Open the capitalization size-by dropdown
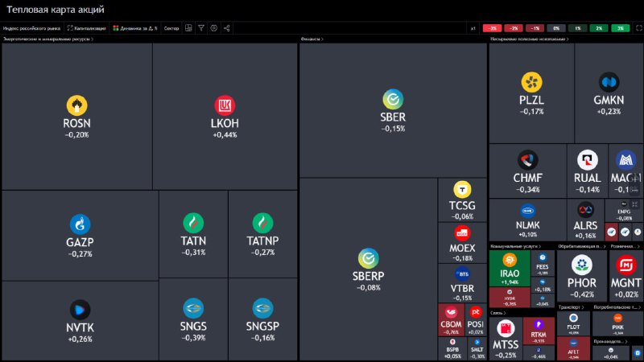 point(87,28)
